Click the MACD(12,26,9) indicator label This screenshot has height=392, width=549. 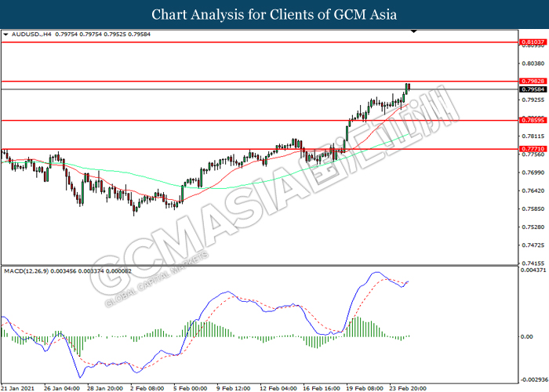pos(27,271)
